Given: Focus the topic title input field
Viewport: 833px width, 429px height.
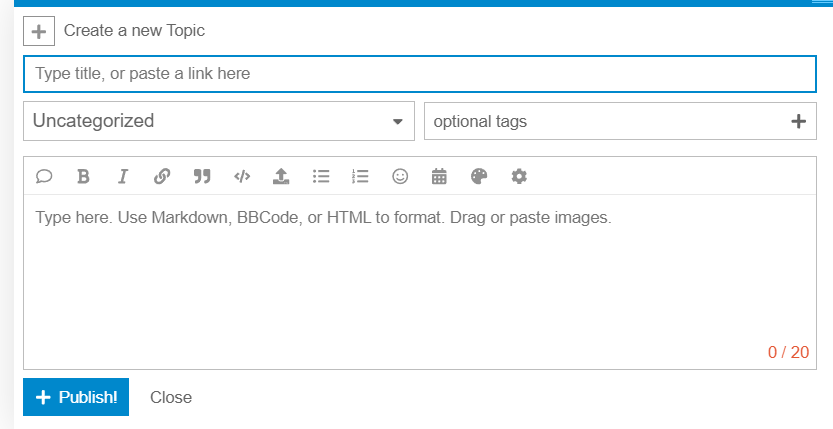Looking at the screenshot, I should tap(420, 74).
